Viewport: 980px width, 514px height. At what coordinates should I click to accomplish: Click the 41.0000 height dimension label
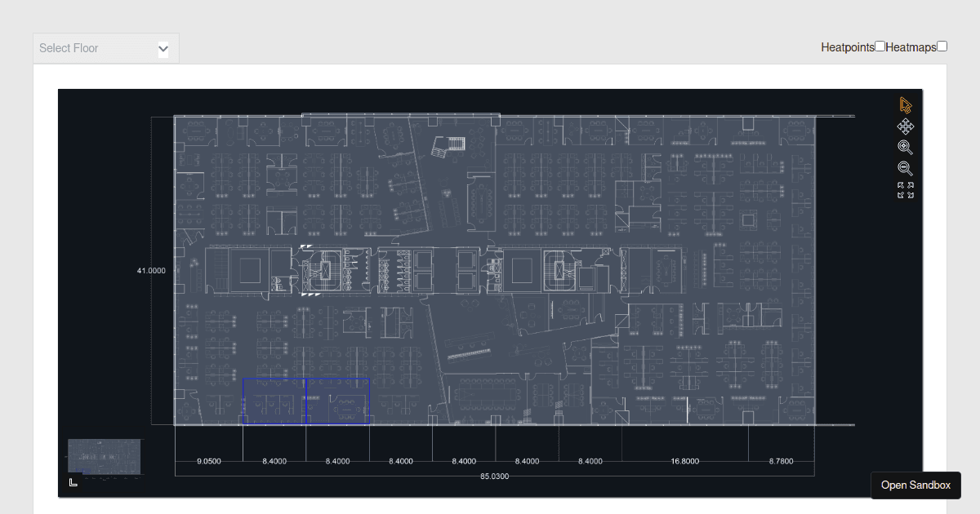coord(151,270)
